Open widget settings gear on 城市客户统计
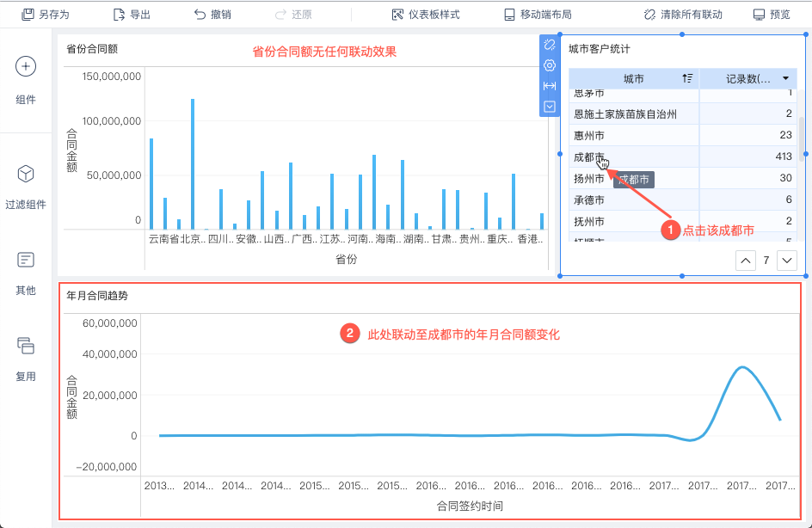Screen dimensions: 812x528 coord(550,65)
